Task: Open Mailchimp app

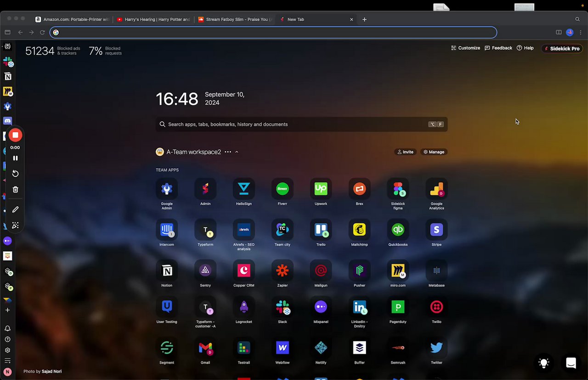Action: click(x=359, y=230)
